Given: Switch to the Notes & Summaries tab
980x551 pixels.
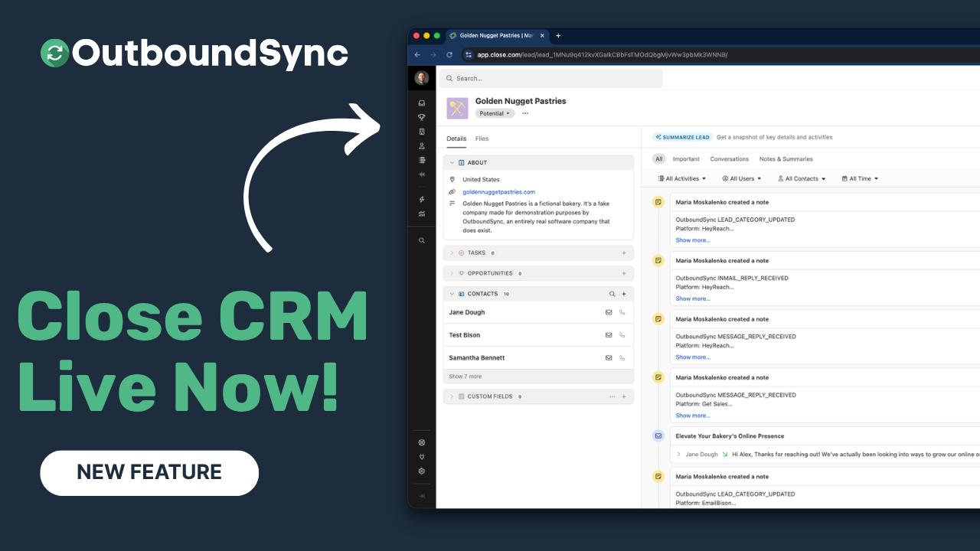Looking at the screenshot, I should click(786, 158).
